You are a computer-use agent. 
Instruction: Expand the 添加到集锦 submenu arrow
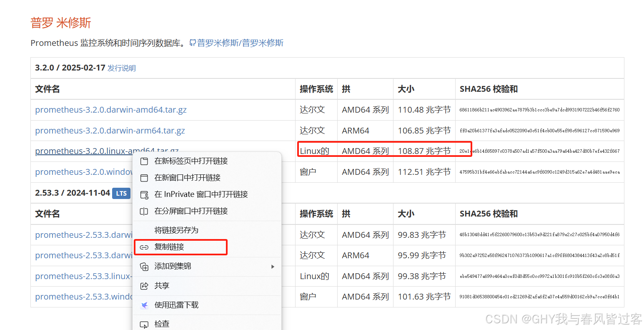point(273,267)
